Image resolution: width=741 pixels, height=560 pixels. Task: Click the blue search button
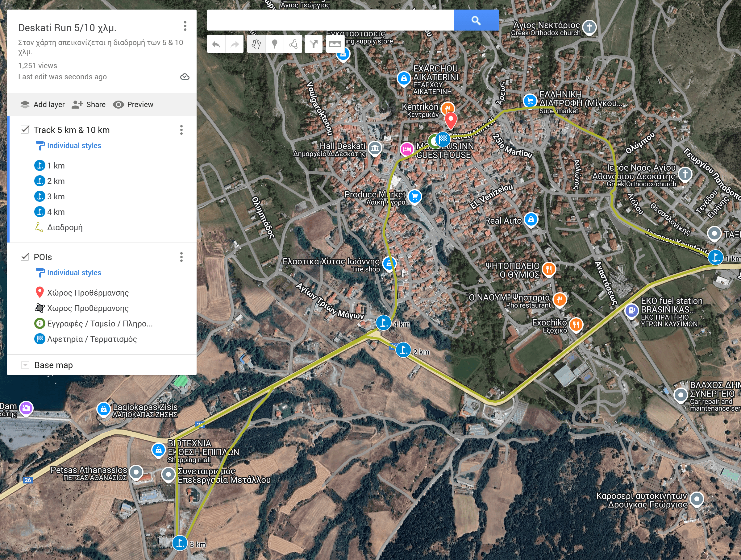click(476, 20)
